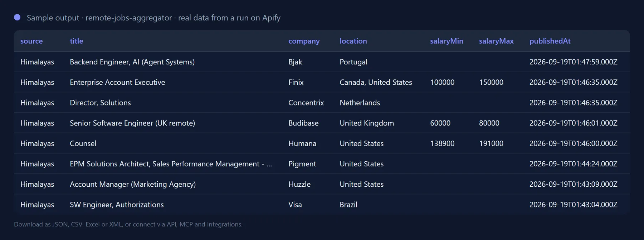Click the company name "Bjak"
This screenshot has width=644, height=240.
tap(295, 62)
